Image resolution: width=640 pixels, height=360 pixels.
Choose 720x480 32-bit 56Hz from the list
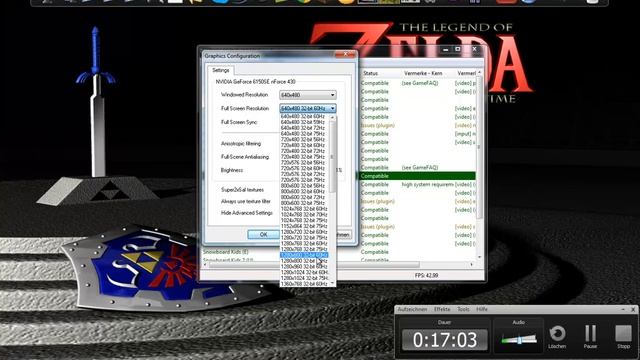click(x=303, y=139)
